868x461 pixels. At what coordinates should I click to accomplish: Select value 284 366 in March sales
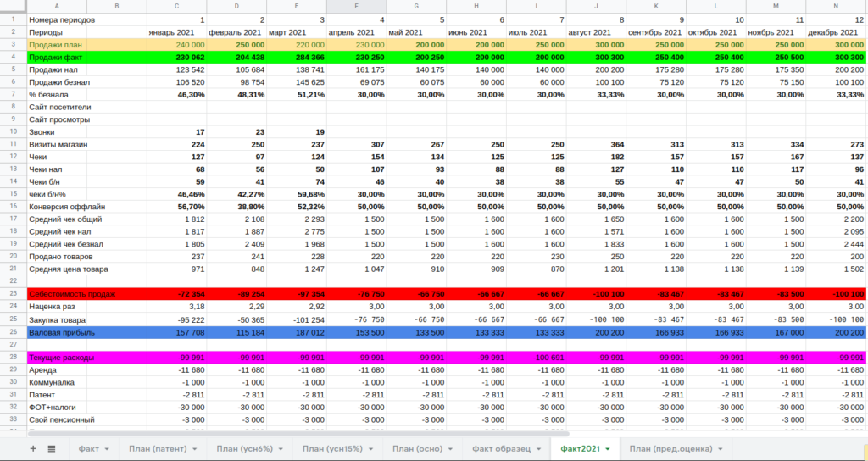coord(297,57)
